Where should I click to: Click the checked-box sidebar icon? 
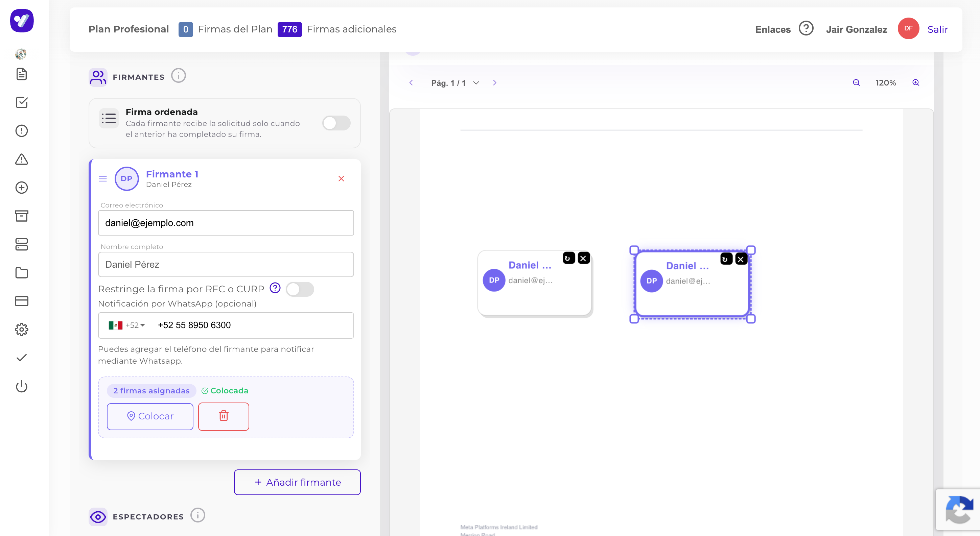[22, 102]
